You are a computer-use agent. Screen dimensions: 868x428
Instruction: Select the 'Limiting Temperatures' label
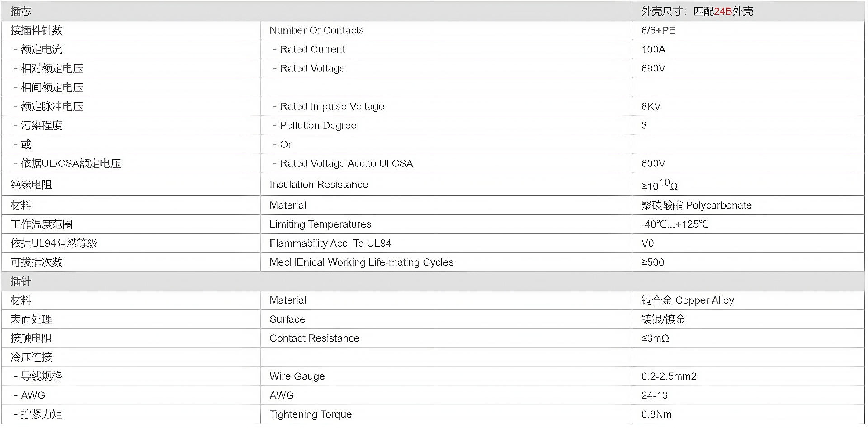point(320,224)
